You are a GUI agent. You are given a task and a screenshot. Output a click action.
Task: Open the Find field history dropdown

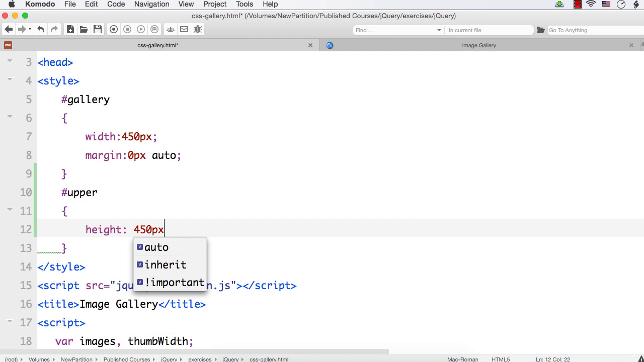pos(439,30)
